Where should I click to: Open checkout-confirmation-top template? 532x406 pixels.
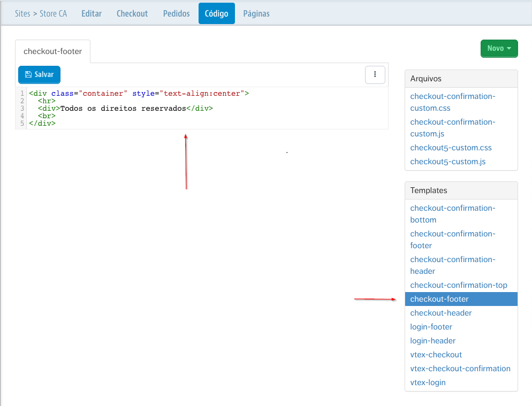[458, 285]
